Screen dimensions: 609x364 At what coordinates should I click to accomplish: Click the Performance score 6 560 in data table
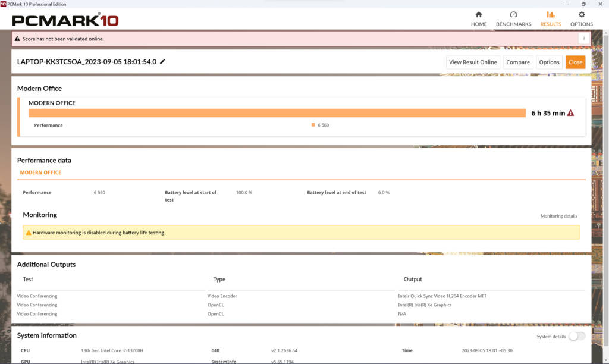tap(99, 192)
